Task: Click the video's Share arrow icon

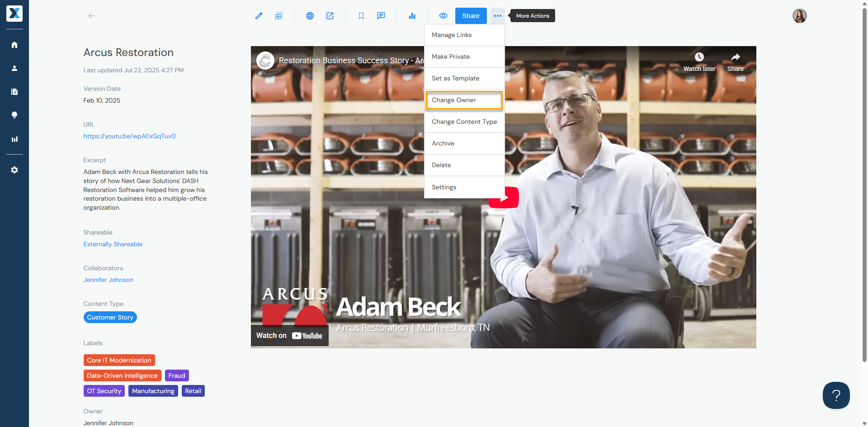Action: coord(736,62)
